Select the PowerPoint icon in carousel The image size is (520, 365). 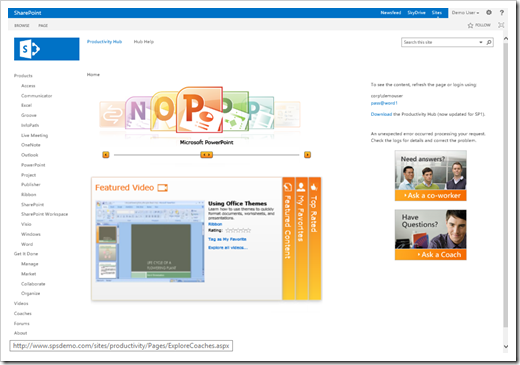pos(199,110)
